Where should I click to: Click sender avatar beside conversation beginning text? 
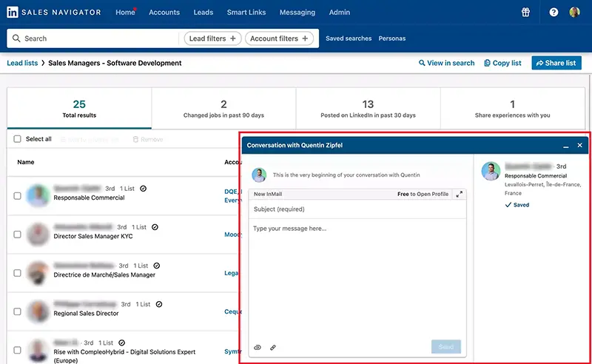259,175
